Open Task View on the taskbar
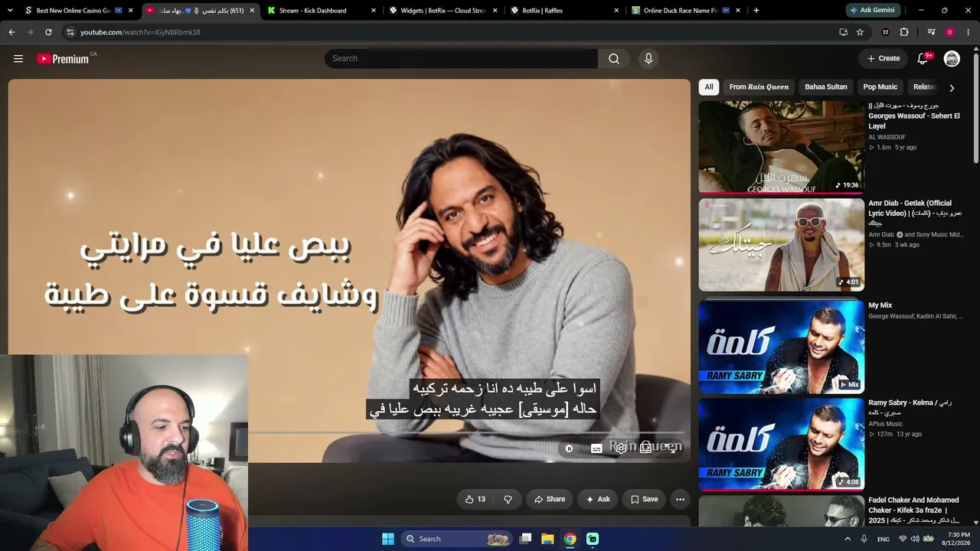The image size is (980, 551). click(525, 539)
